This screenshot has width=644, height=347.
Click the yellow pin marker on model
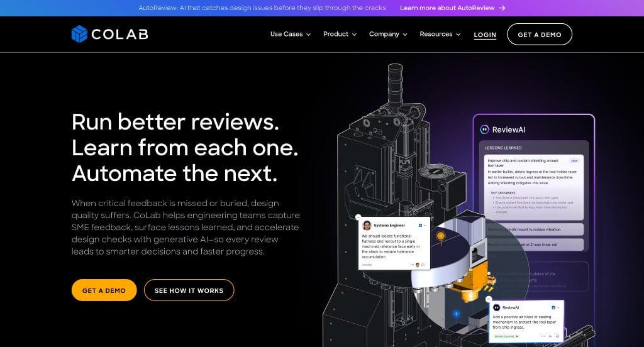(441, 236)
